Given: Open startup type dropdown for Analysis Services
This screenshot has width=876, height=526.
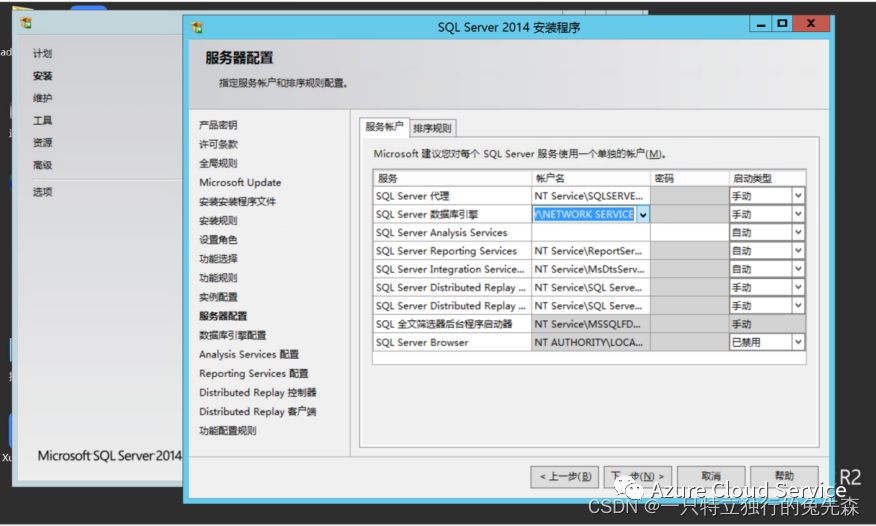Looking at the screenshot, I should pos(798,232).
